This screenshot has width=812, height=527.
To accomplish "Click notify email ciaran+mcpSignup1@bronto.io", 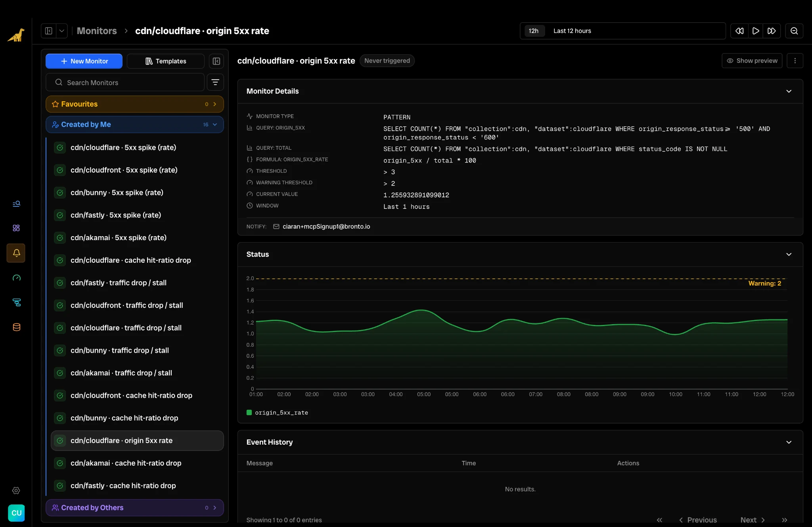I will point(326,227).
